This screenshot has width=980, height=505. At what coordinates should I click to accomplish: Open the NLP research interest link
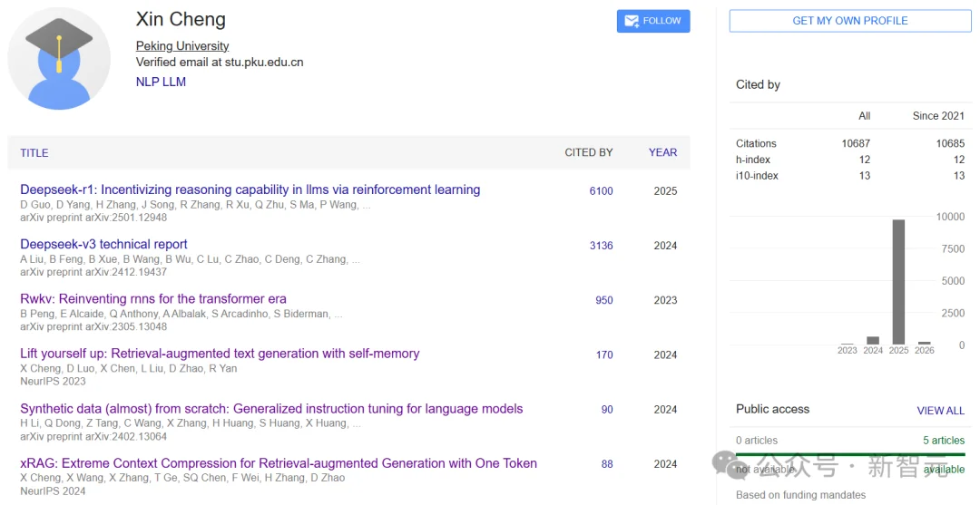click(148, 82)
